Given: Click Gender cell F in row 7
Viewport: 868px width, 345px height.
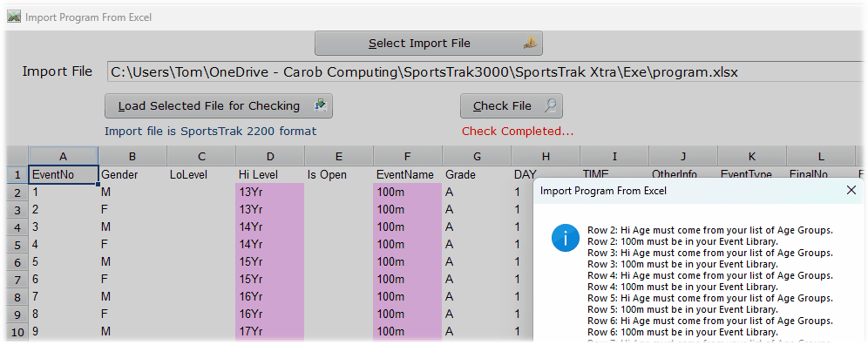Looking at the screenshot, I should [132, 279].
